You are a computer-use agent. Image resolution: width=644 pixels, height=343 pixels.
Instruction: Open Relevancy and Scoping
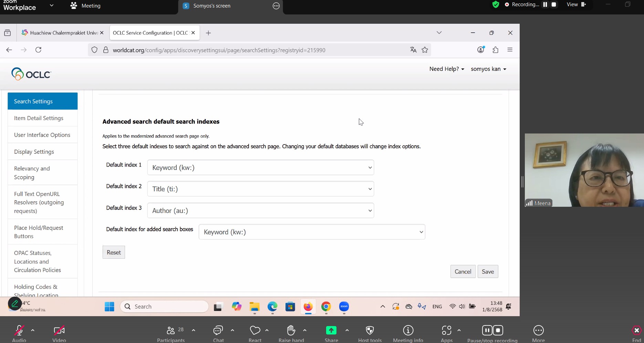point(43,173)
